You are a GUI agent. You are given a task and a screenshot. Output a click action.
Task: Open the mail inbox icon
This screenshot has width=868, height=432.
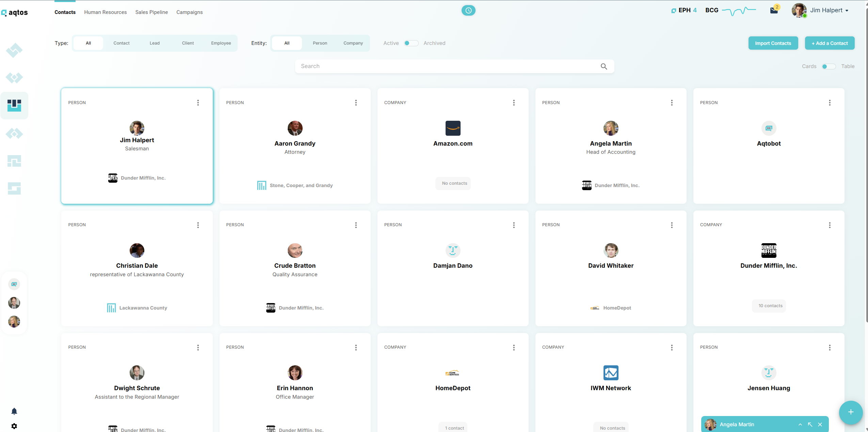[774, 11]
